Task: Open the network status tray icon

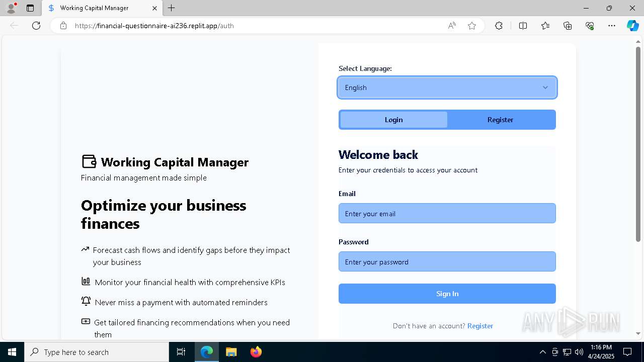Action: coord(567,352)
